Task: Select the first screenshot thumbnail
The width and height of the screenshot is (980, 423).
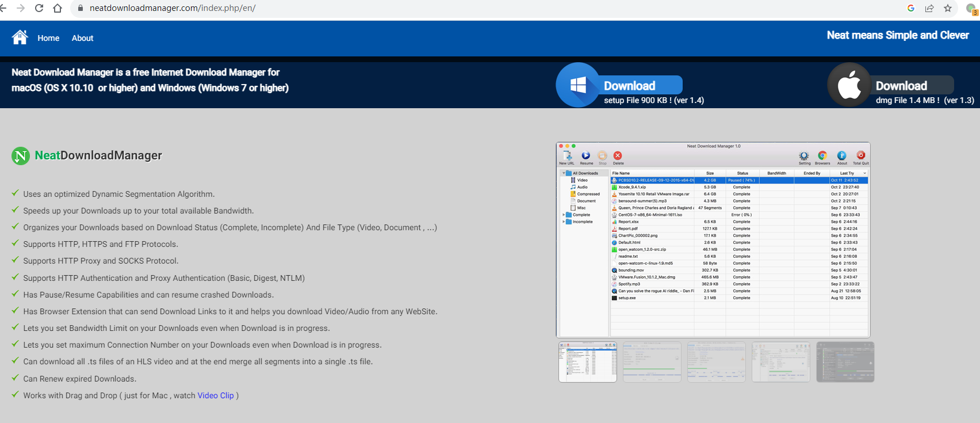Action: coord(588,362)
